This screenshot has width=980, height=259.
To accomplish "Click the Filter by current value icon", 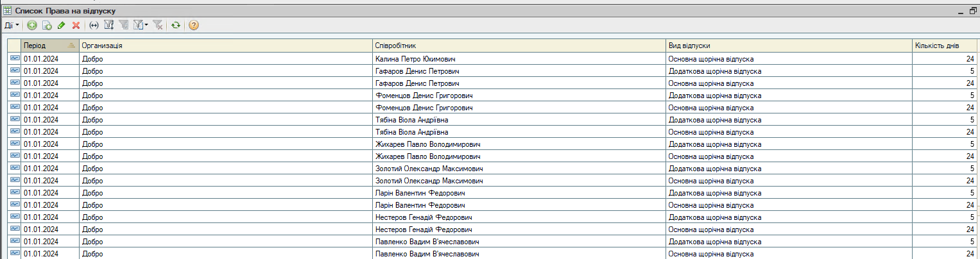I will click(x=124, y=25).
